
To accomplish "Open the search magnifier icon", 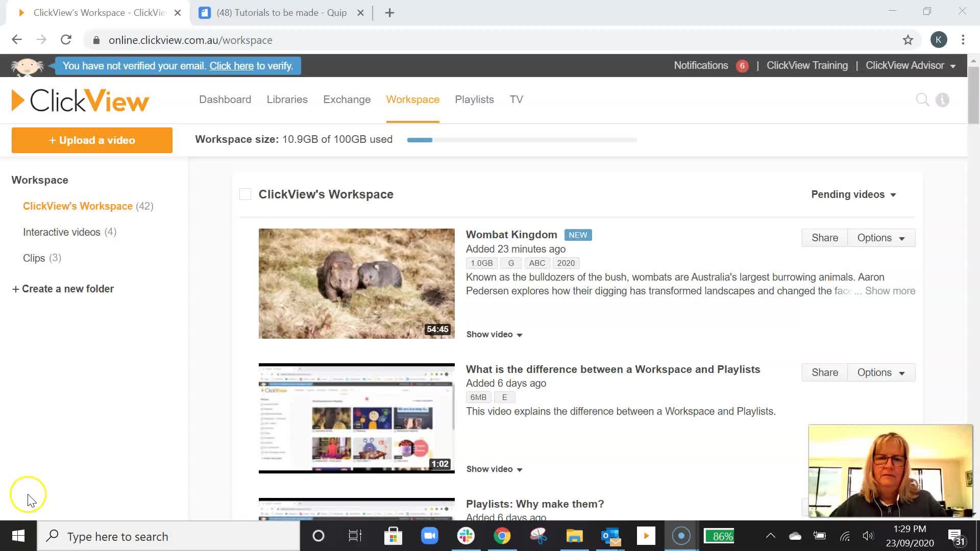I will click(x=922, y=99).
